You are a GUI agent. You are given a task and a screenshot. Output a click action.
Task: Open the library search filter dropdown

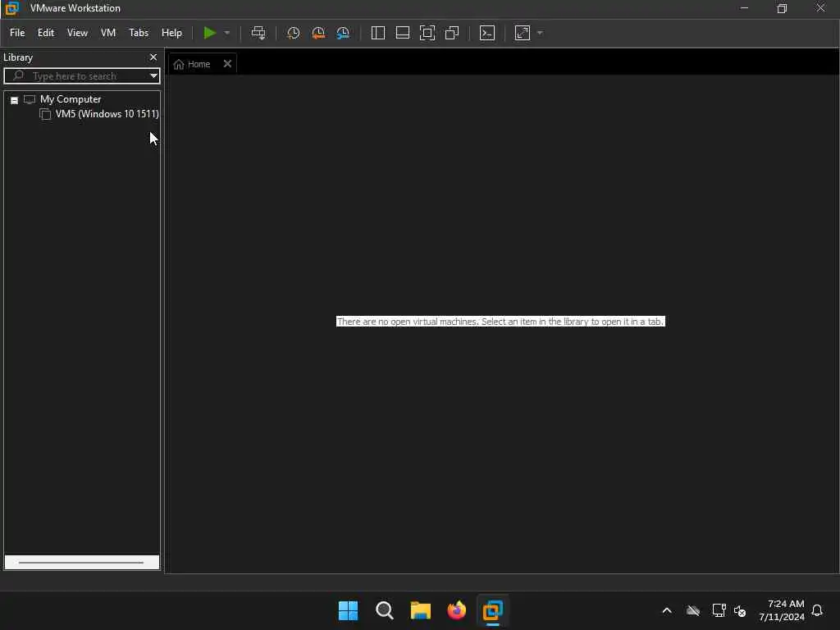(x=153, y=75)
